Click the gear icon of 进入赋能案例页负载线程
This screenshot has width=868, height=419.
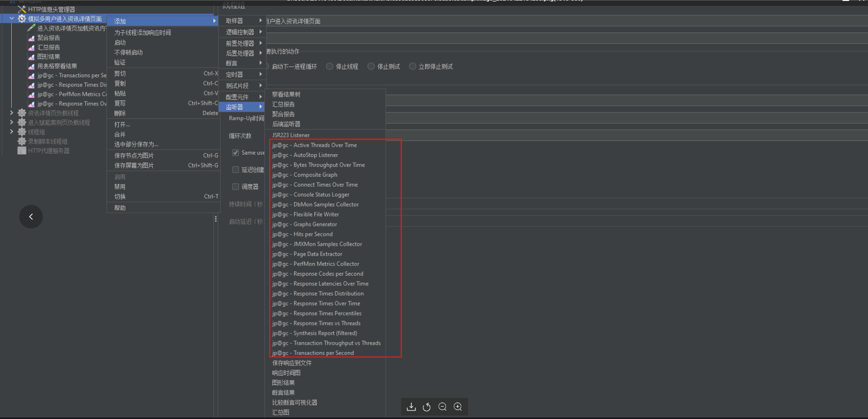22,123
